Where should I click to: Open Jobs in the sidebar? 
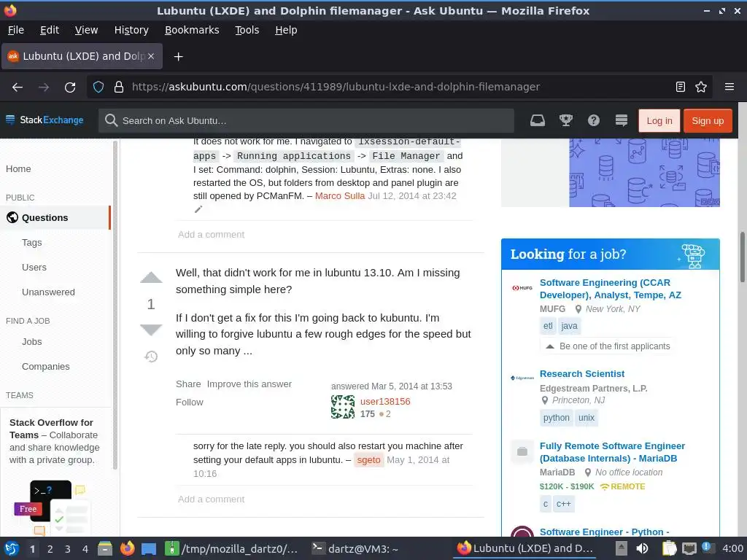(x=32, y=342)
